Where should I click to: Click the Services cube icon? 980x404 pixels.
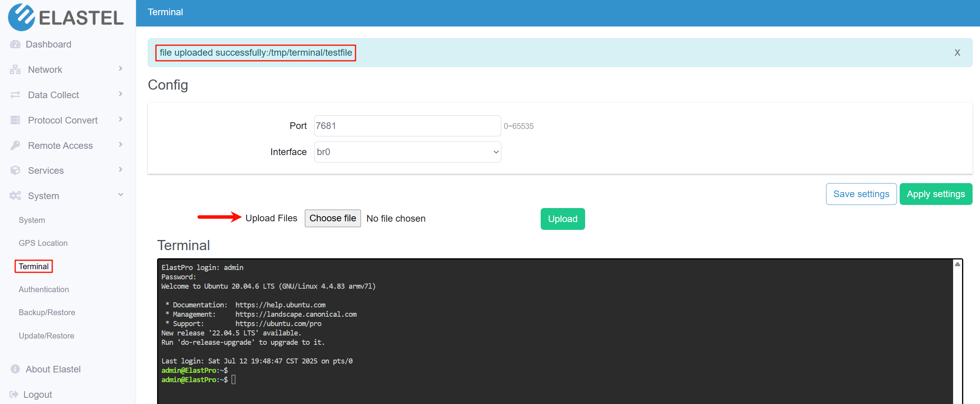15,171
